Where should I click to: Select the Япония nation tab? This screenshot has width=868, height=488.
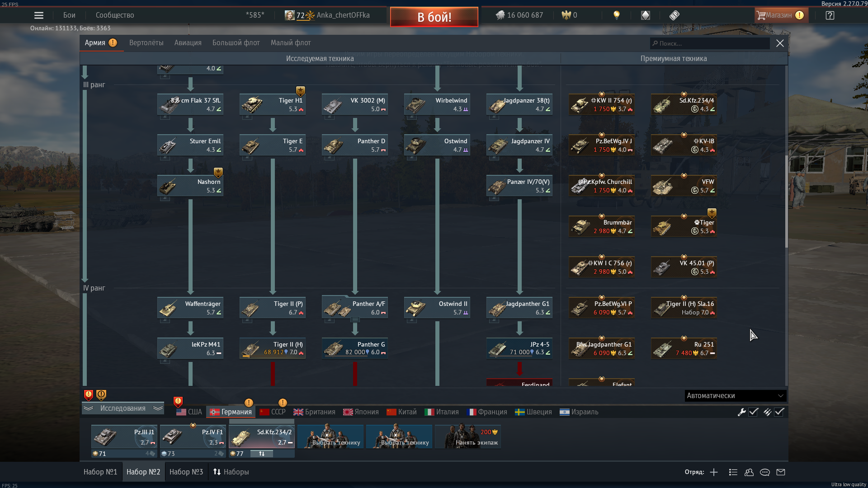pos(361,412)
